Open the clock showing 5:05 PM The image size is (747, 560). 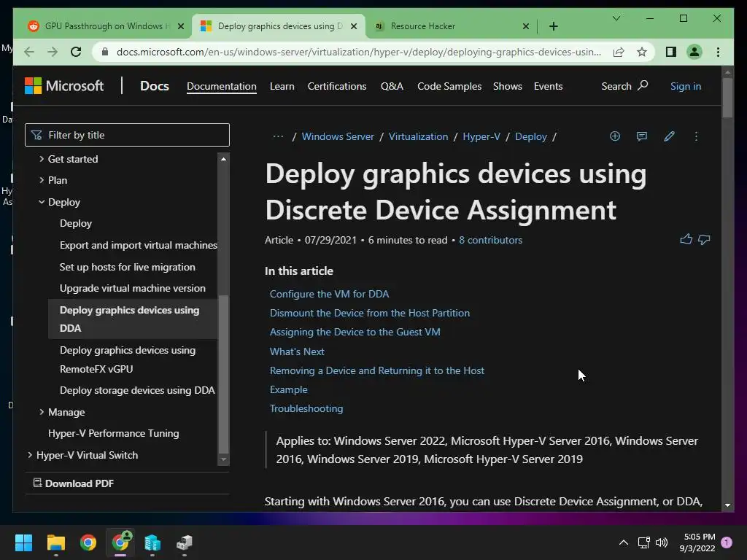coord(697,542)
